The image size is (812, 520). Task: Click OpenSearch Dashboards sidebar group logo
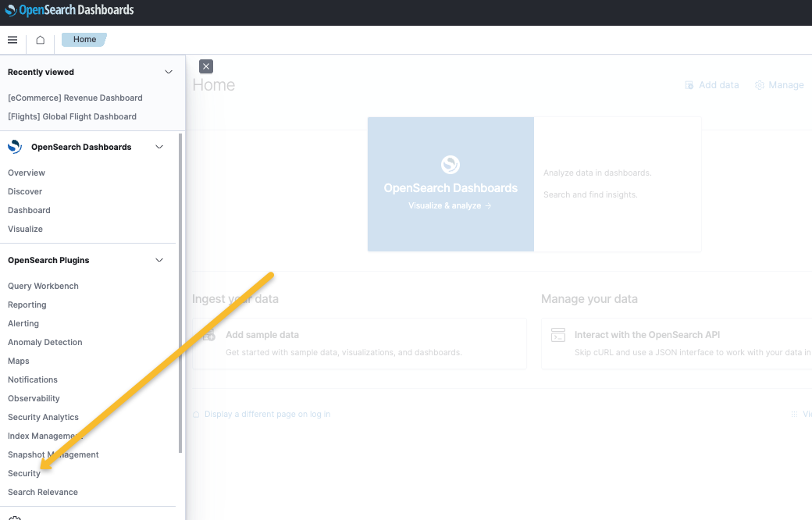pyautogui.click(x=15, y=147)
